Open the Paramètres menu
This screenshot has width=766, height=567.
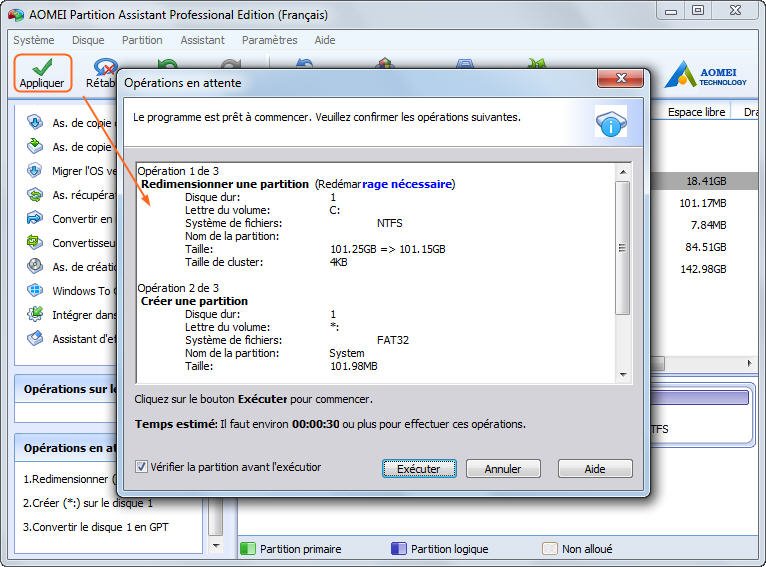(270, 40)
